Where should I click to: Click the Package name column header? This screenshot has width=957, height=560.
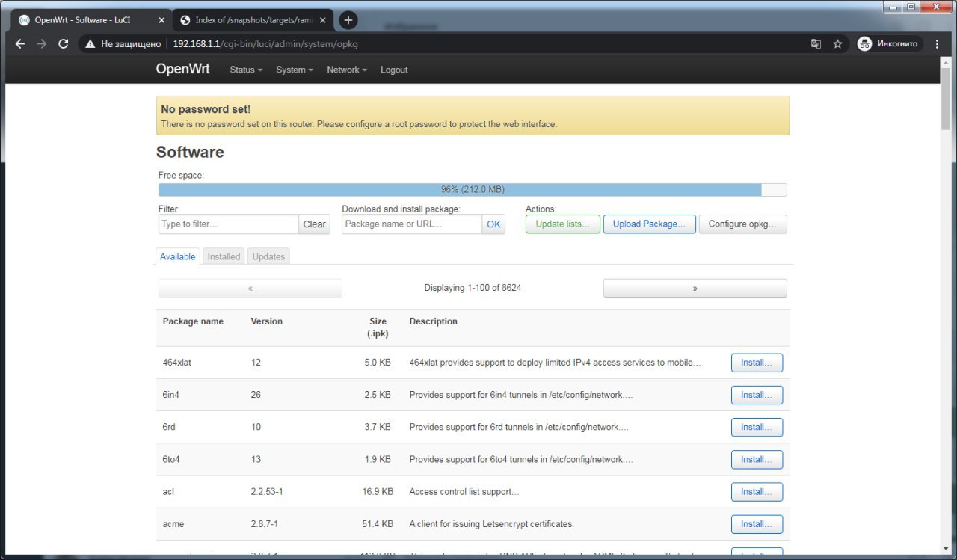coord(193,321)
